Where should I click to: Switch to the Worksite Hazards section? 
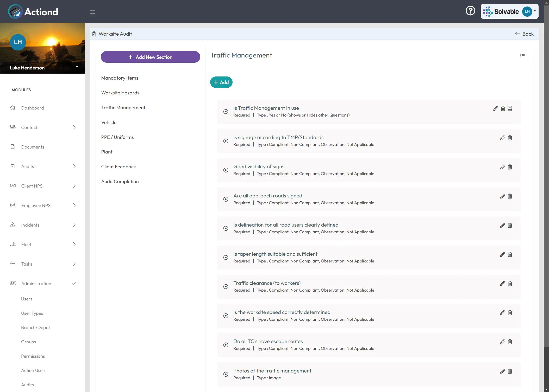coord(120,93)
